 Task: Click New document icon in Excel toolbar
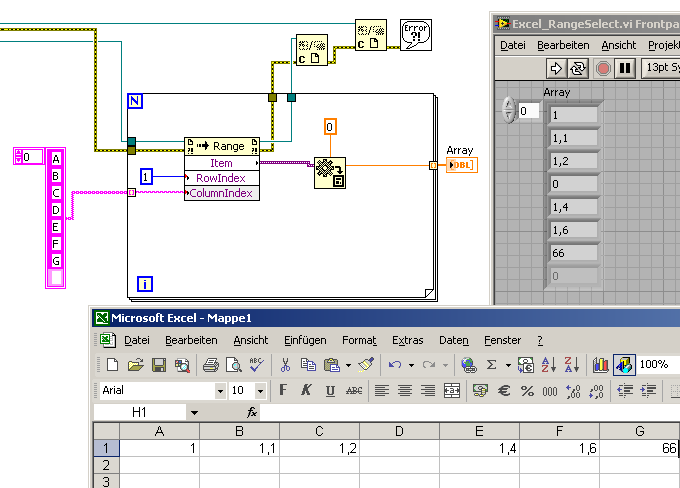[112, 365]
